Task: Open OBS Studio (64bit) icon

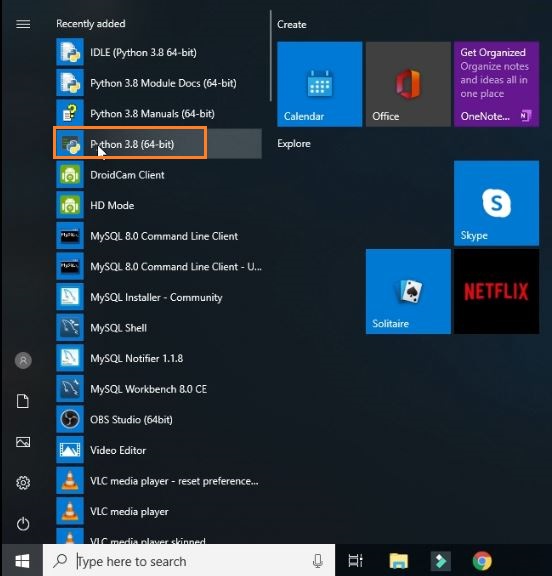Action: 70,420
